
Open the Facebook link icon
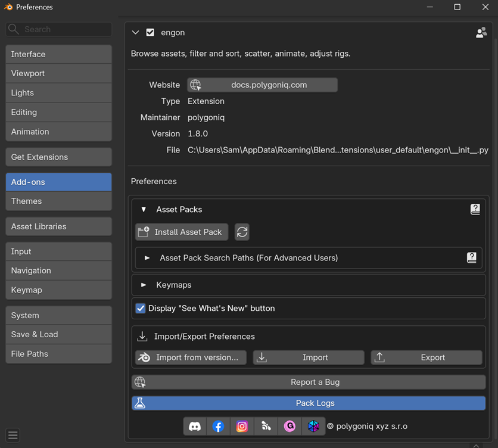tap(218, 426)
